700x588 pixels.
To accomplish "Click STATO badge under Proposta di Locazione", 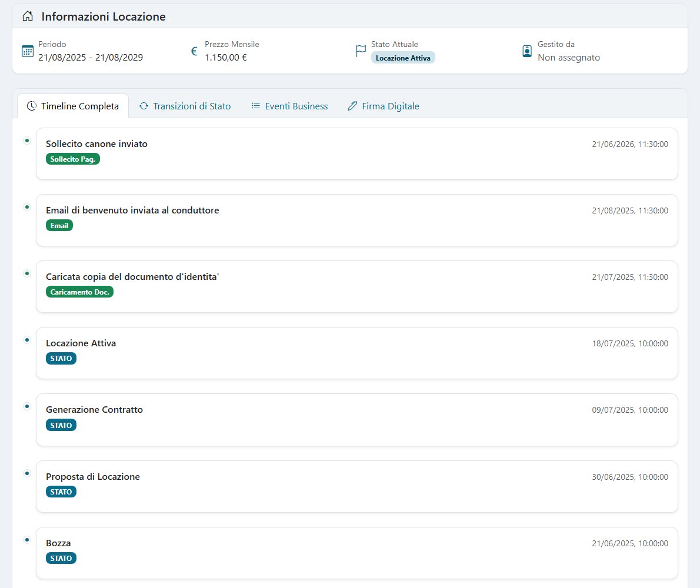I will (61, 492).
